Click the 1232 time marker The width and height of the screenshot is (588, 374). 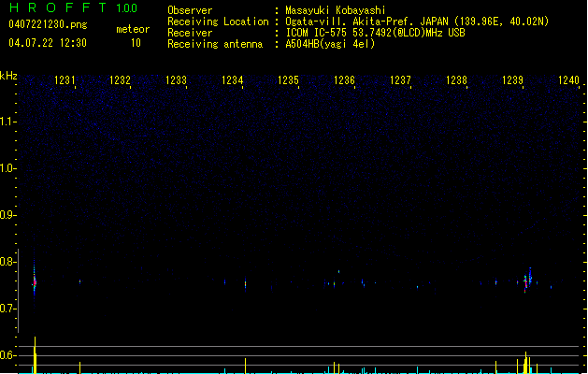pyautogui.click(x=120, y=80)
